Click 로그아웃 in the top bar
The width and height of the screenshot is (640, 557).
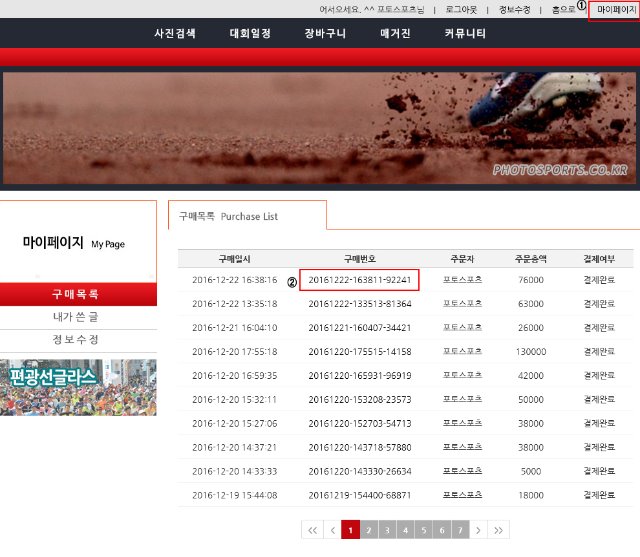(x=461, y=9)
